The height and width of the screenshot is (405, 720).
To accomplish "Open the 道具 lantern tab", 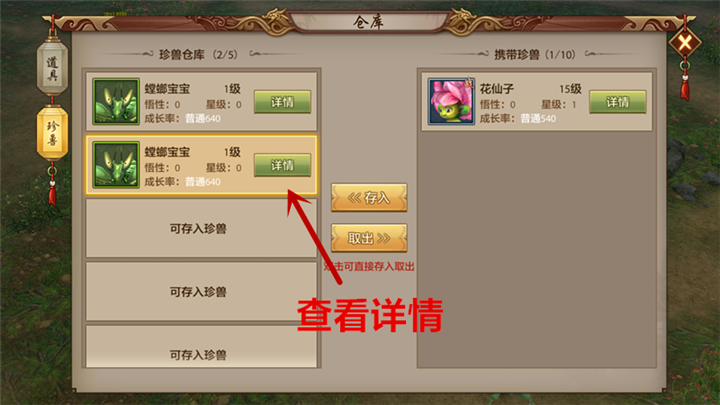I will click(x=52, y=68).
